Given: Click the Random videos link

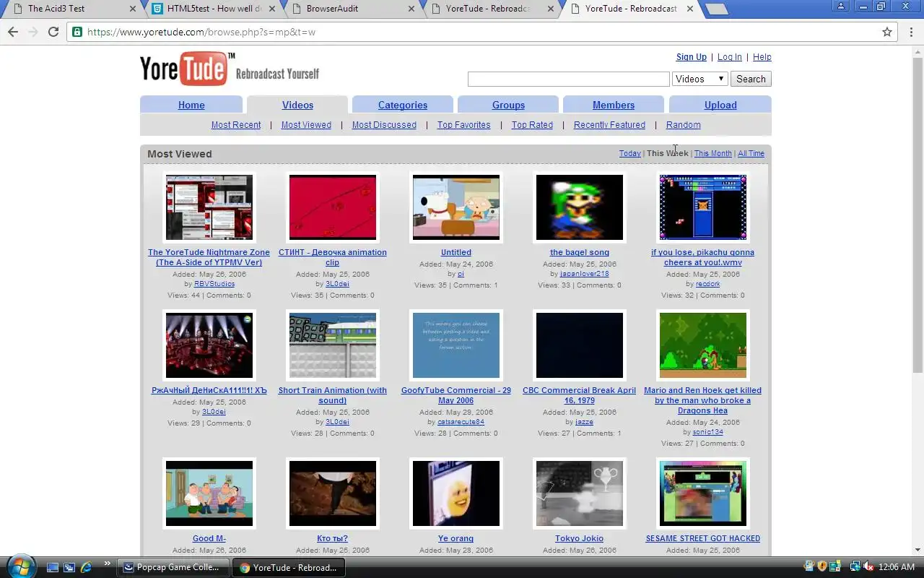Looking at the screenshot, I should [684, 125].
